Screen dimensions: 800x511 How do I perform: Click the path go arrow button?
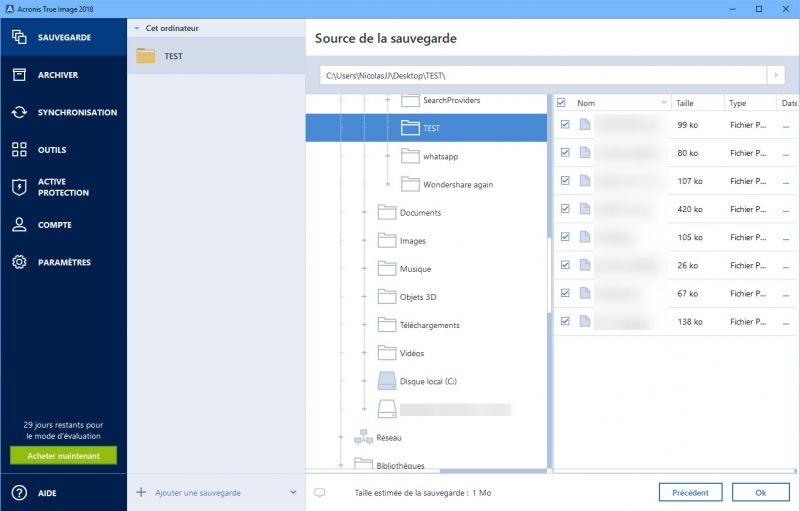tap(776, 75)
